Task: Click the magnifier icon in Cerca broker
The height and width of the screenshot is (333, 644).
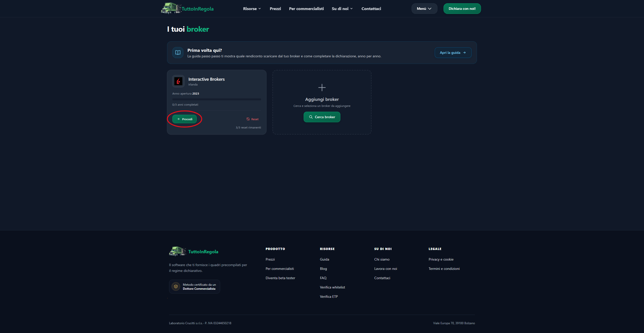Action: coord(311,117)
